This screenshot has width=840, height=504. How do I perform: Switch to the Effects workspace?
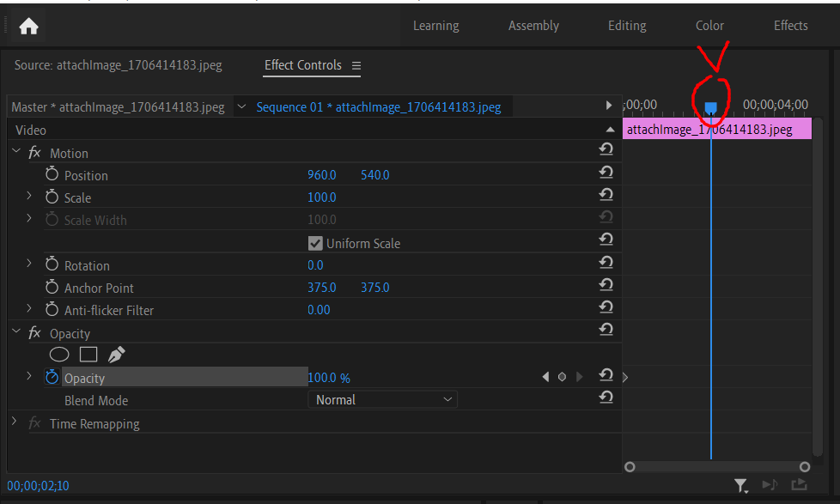pos(791,26)
